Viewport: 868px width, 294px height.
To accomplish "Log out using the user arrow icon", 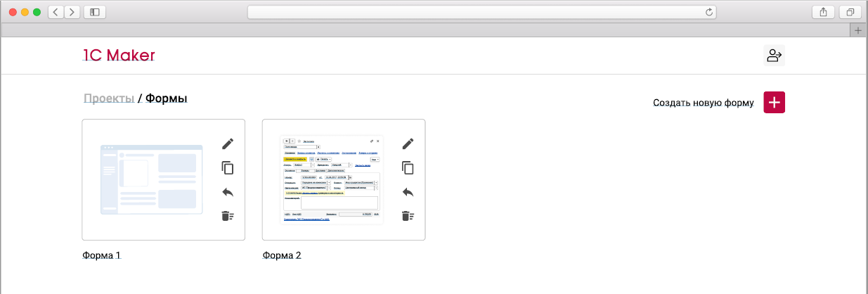I will click(x=774, y=56).
